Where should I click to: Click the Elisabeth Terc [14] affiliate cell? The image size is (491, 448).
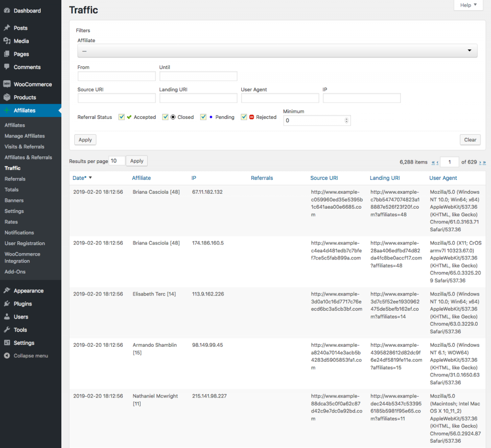(x=154, y=294)
